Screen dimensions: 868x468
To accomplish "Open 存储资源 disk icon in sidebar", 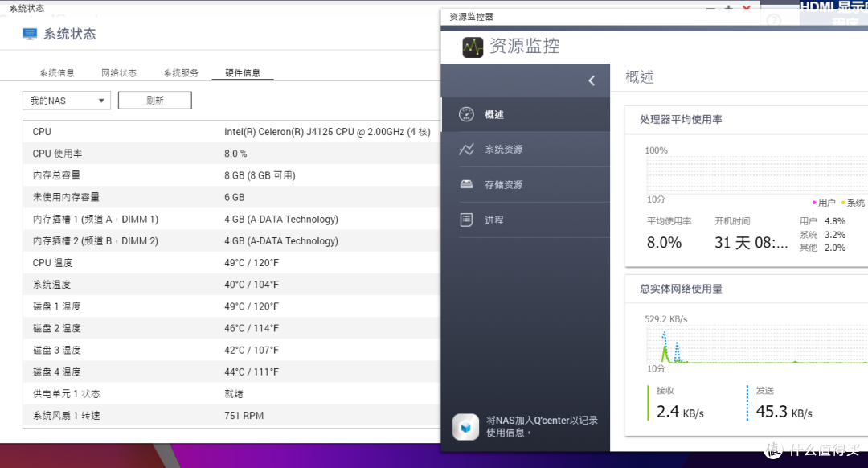I will click(466, 184).
